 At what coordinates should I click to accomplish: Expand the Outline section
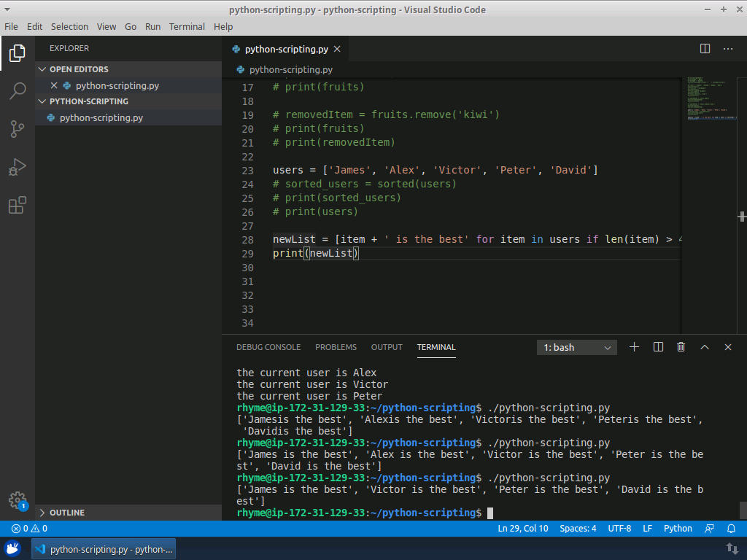click(x=66, y=513)
